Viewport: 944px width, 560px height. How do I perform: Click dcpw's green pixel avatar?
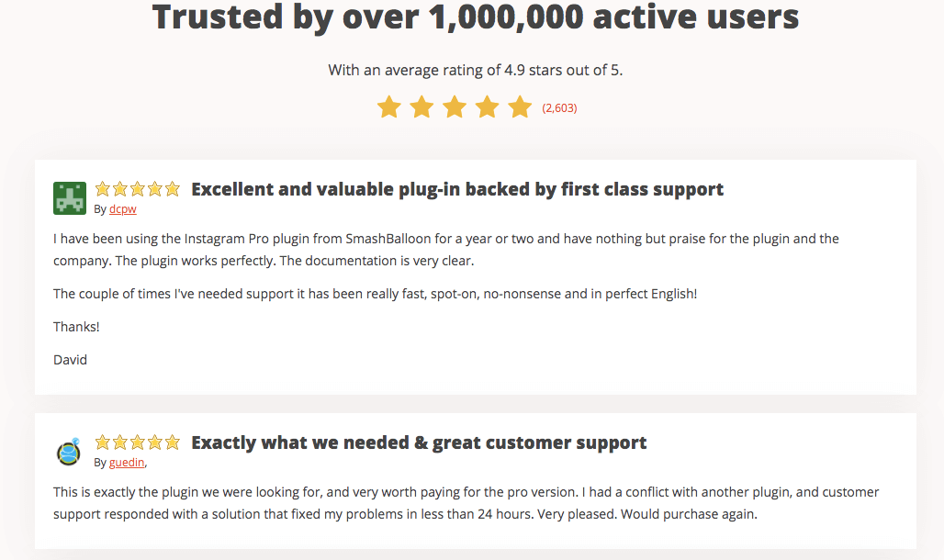(x=70, y=198)
